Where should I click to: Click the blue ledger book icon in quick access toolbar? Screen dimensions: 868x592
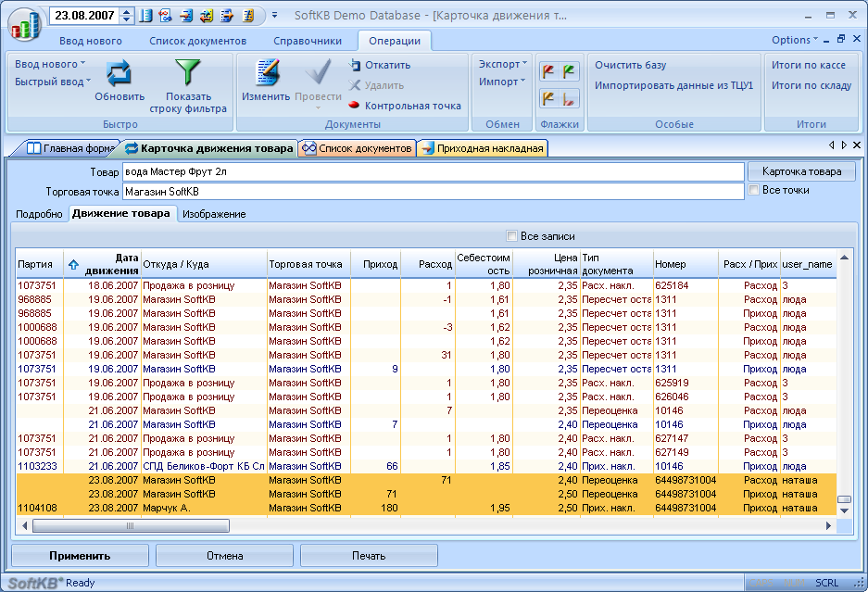tap(145, 16)
